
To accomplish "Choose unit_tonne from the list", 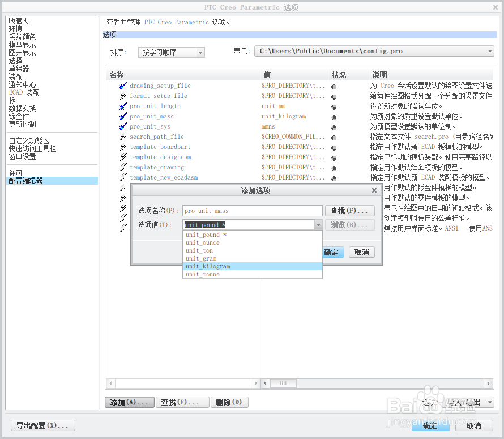I will coord(253,274).
